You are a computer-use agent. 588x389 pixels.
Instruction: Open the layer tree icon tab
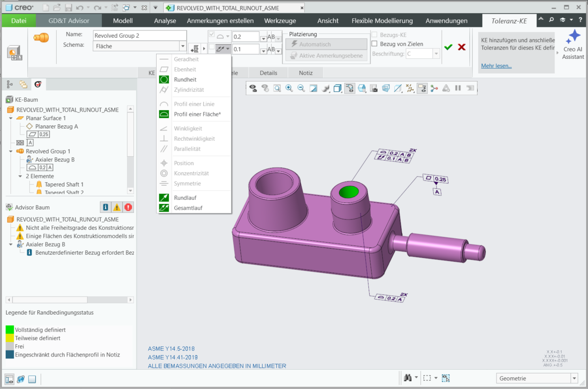coord(23,84)
